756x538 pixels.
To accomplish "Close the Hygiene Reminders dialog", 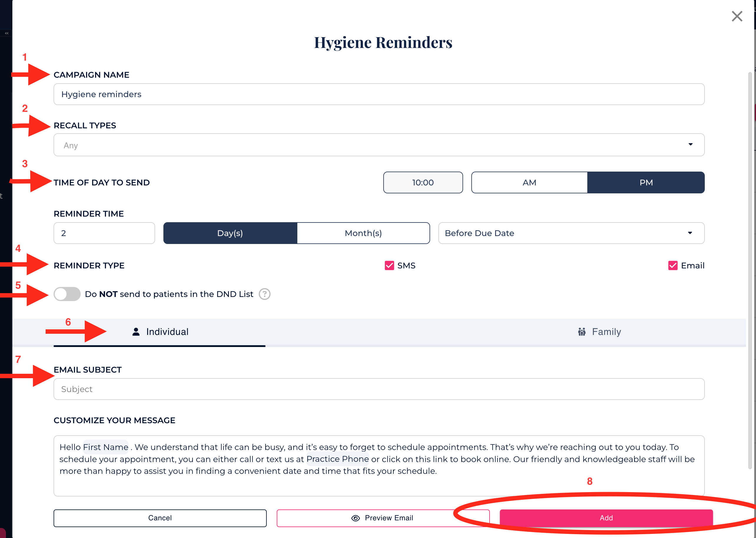I will 737,16.
